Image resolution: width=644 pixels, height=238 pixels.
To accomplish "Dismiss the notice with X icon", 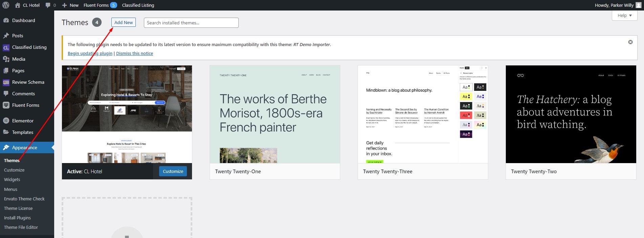I will [630, 42].
